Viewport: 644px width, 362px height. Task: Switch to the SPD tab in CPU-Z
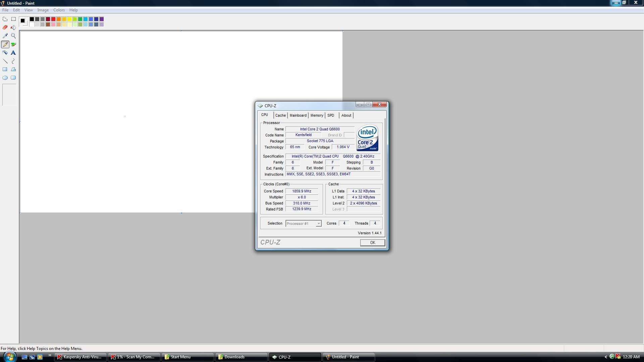coord(331,115)
